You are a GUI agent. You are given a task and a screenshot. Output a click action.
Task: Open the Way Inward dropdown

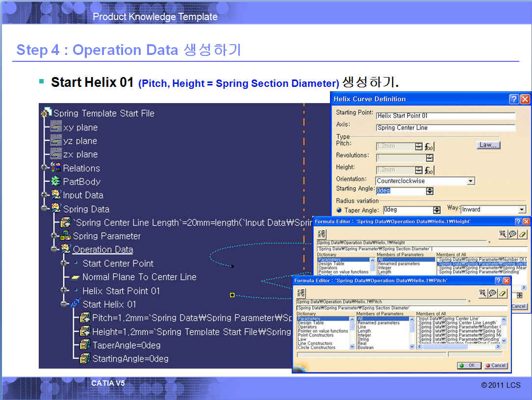click(x=522, y=210)
